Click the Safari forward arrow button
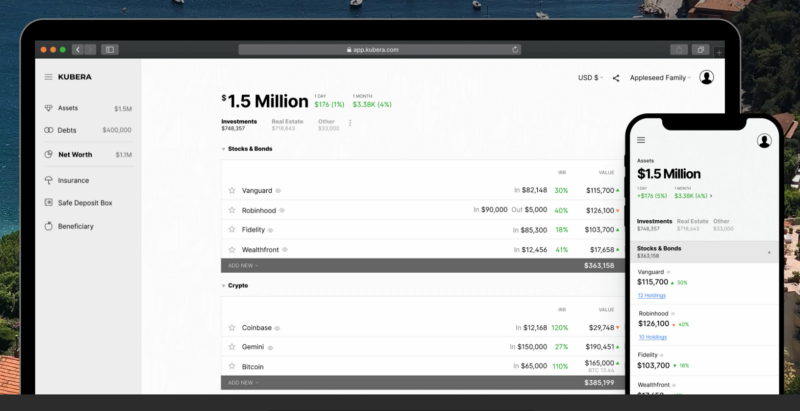800x411 pixels. 90,49
